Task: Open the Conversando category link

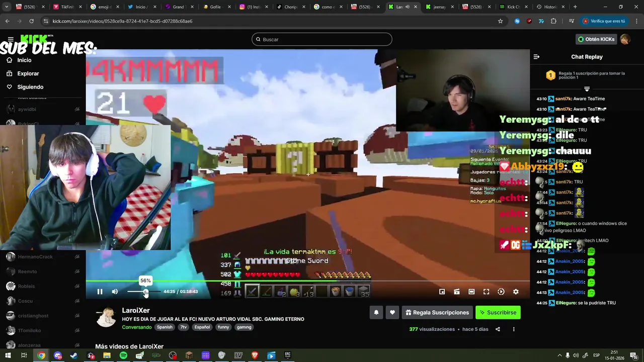Action: click(x=136, y=327)
